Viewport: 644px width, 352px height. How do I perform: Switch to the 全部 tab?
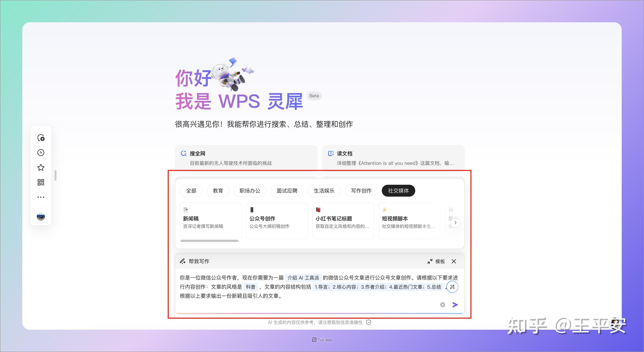point(191,191)
